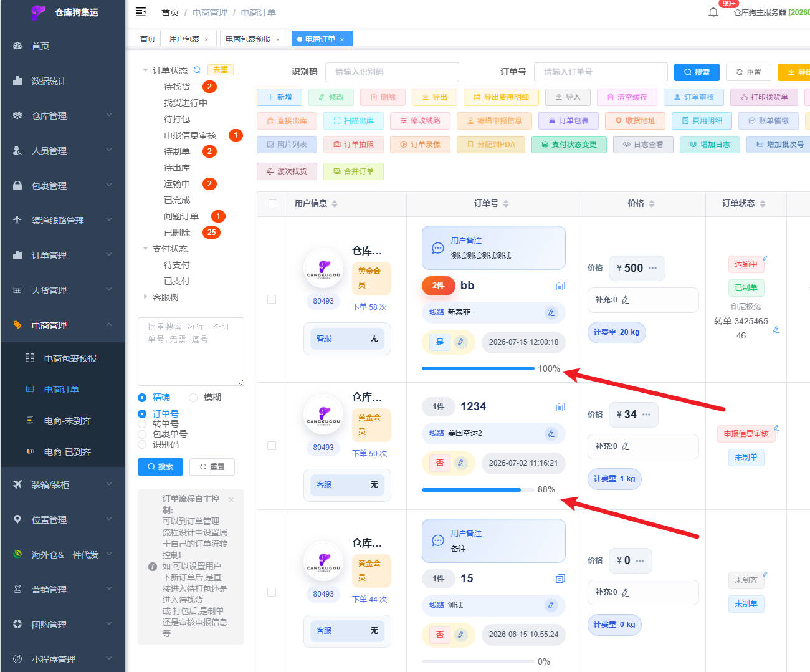Open more options next to ¥0 price
The width and height of the screenshot is (810, 672).
(640, 560)
